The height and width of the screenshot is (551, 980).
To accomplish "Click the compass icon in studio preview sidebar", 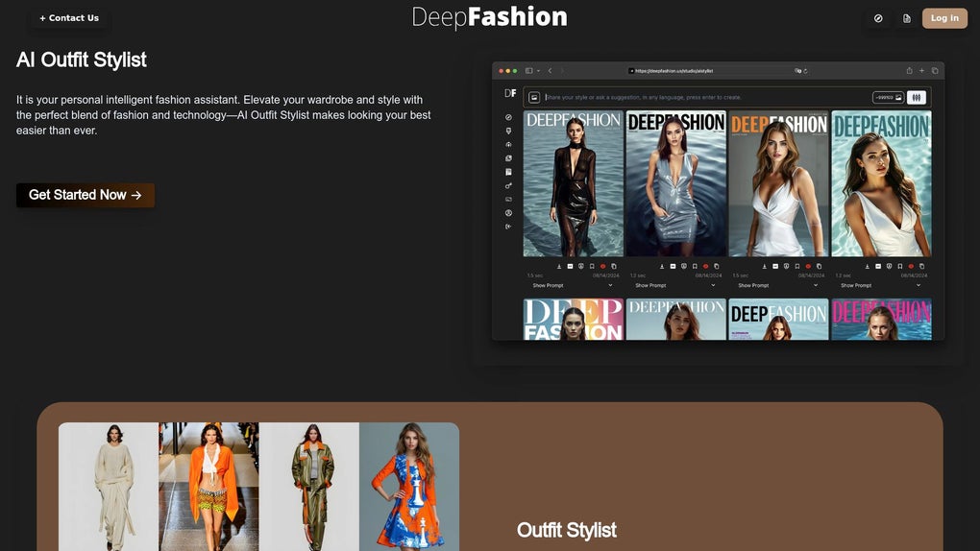I will [508, 117].
